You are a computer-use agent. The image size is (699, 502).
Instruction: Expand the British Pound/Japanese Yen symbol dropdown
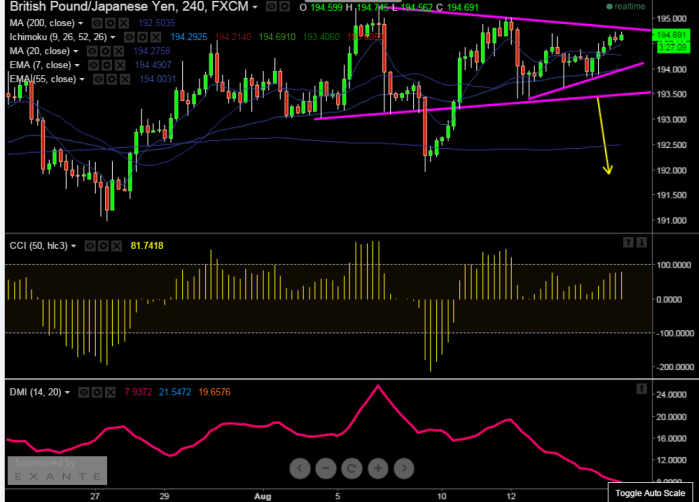tap(255, 7)
